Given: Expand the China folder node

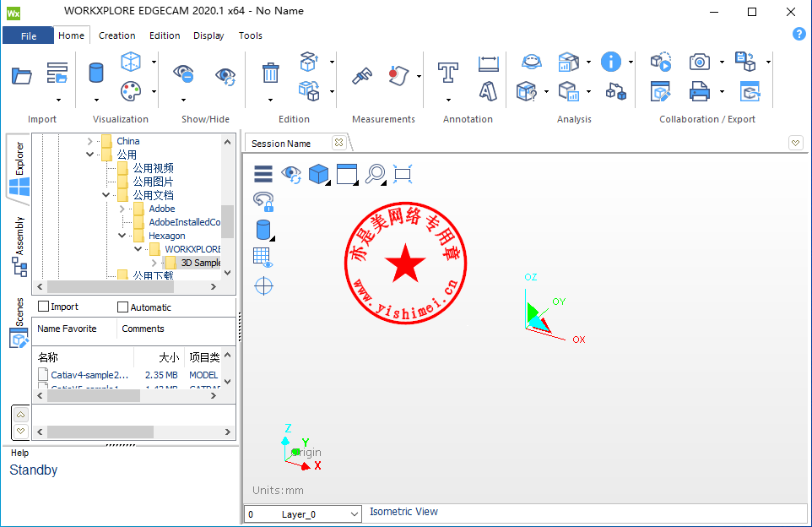Looking at the screenshot, I should (89, 141).
